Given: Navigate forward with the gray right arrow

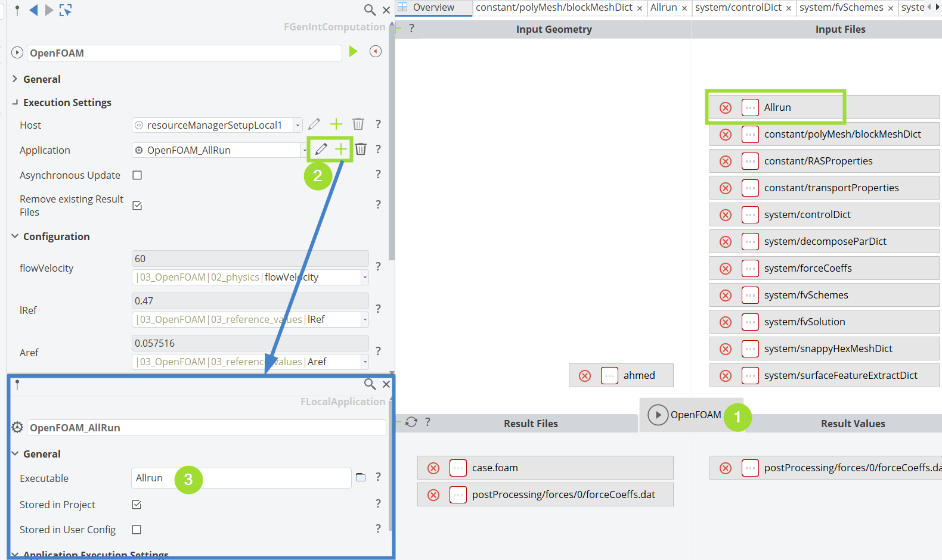Looking at the screenshot, I should (x=49, y=10).
